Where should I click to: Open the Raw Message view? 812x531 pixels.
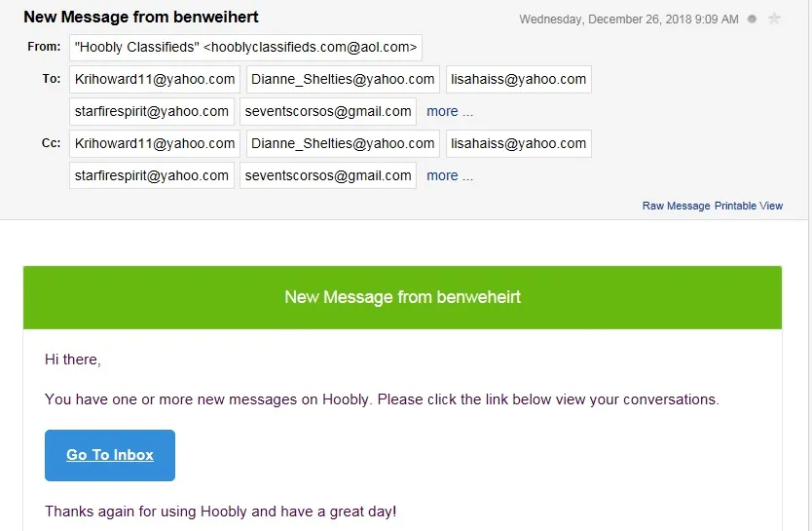676,207
